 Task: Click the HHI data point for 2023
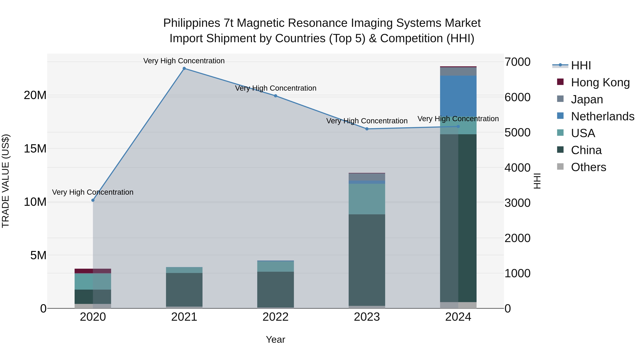point(367,129)
